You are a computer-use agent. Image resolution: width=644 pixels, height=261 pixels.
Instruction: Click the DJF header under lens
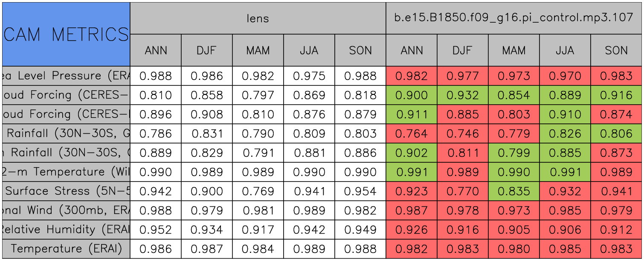[x=207, y=50]
